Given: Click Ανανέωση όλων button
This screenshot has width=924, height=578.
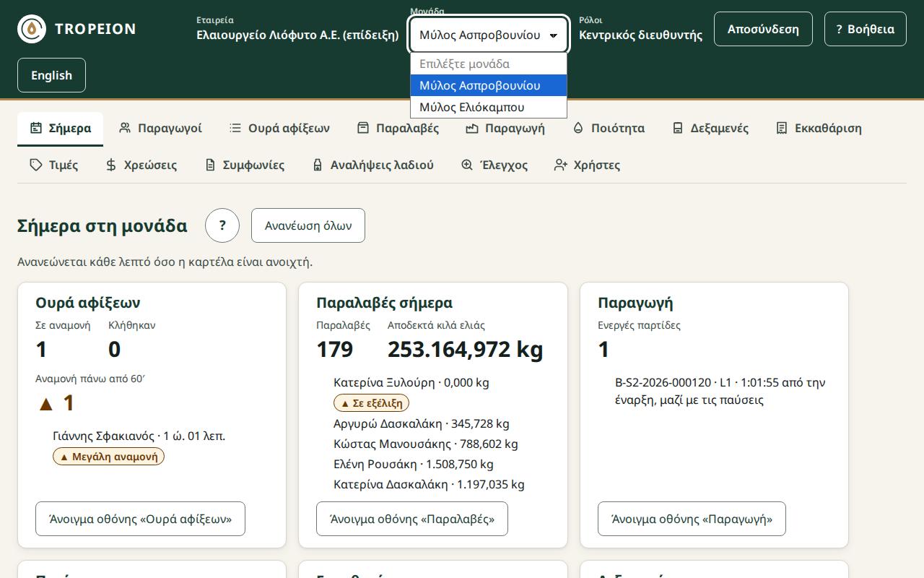Looking at the screenshot, I should pos(308,225).
